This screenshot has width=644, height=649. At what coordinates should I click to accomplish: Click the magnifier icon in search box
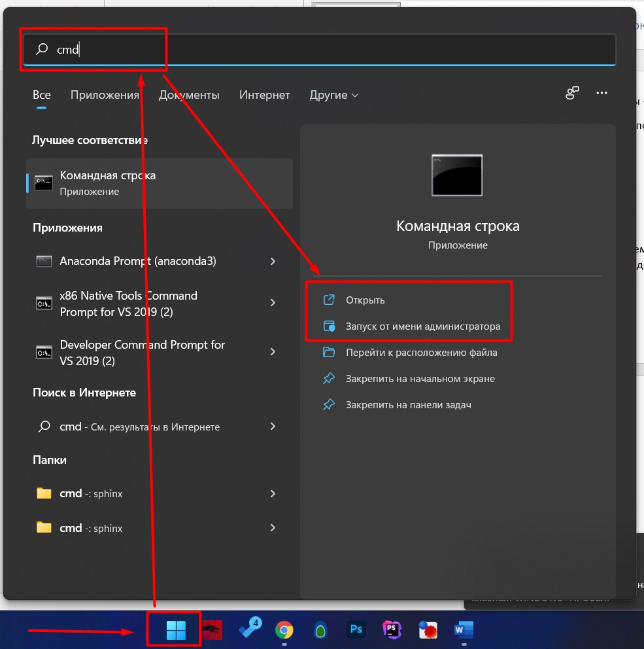(42, 49)
